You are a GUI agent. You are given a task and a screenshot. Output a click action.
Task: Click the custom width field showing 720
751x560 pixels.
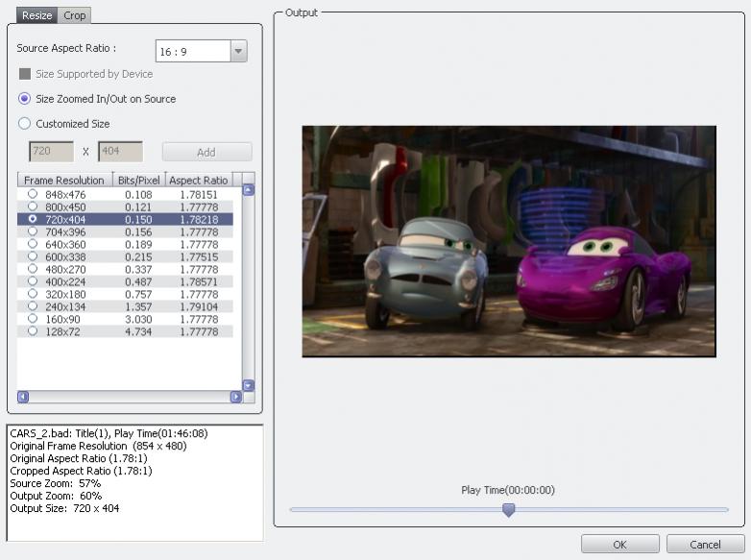pyautogui.click(x=51, y=152)
